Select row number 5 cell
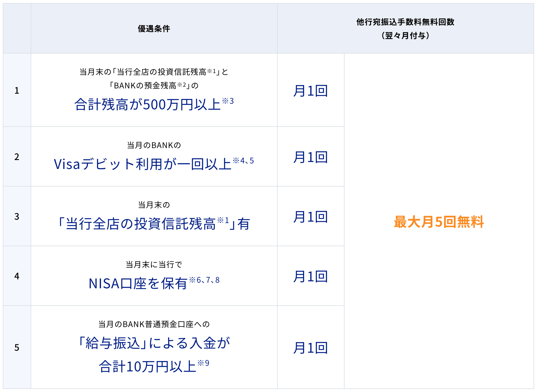The height and width of the screenshot is (392, 538). [17, 347]
